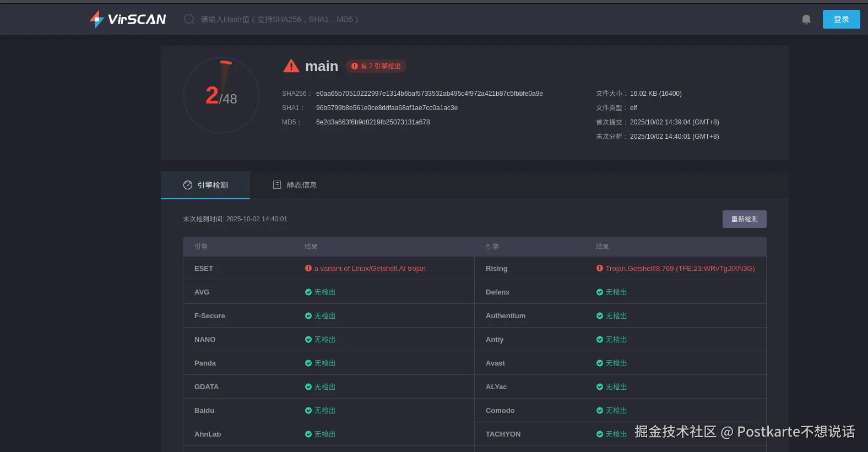Click the 重新检测 rescan button
This screenshot has width=868, height=452.
tap(744, 219)
